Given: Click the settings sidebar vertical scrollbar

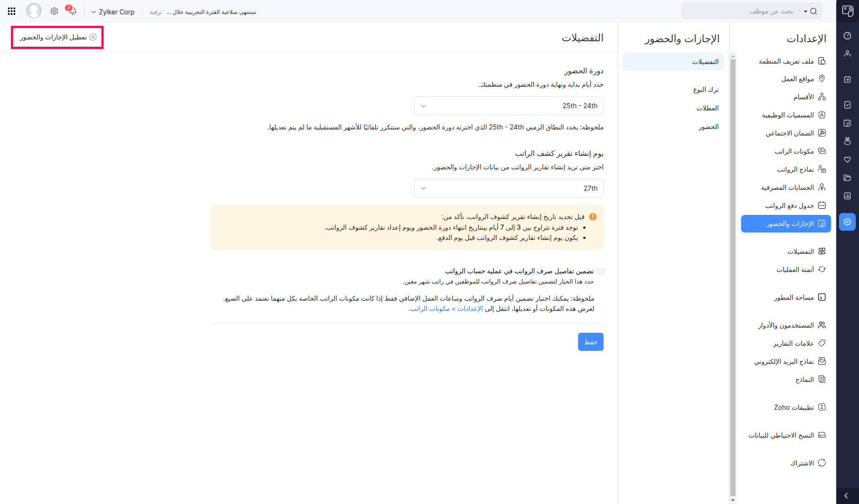Looking at the screenshot, I should (x=733, y=278).
